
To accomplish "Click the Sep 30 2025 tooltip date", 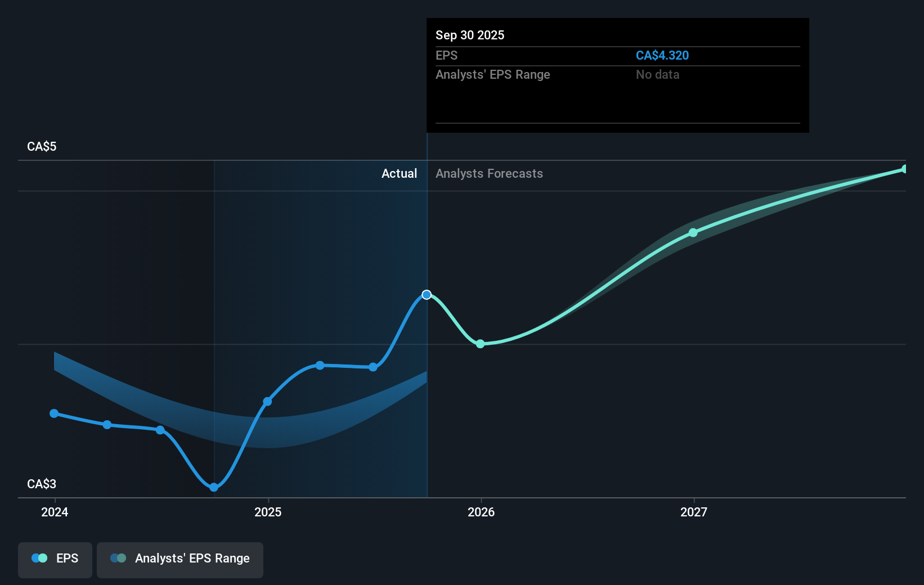I will point(470,35).
